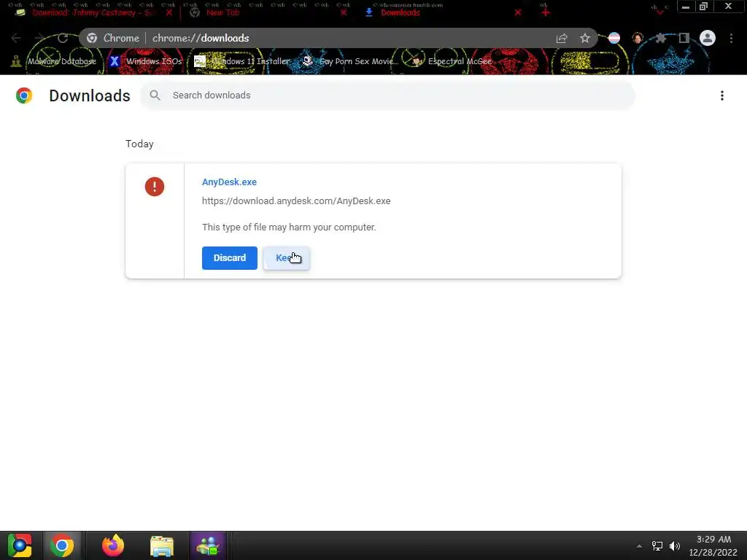The height and width of the screenshot is (560, 747).
Task: Reload the page with the refresh icon
Action: pyautogui.click(x=63, y=38)
